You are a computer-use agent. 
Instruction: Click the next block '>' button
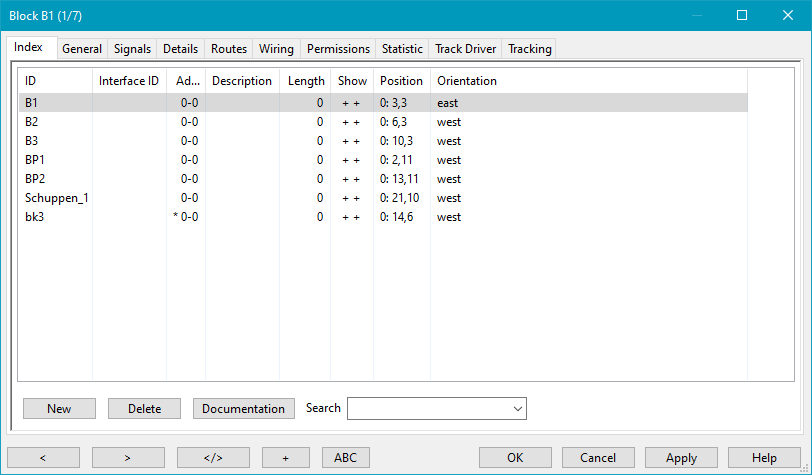(128, 457)
